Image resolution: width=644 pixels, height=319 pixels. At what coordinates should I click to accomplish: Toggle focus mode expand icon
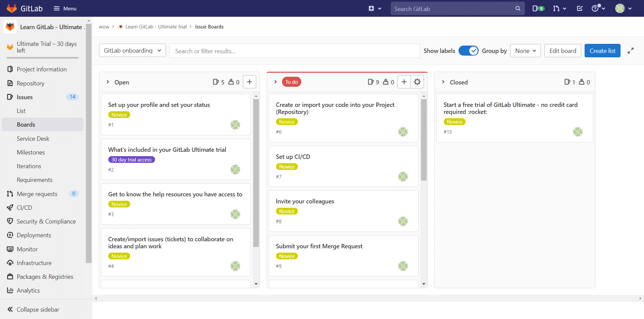pyautogui.click(x=631, y=51)
